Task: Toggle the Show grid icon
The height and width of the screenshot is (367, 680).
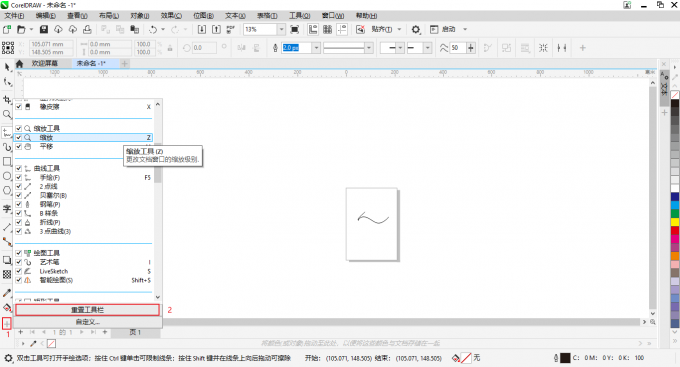Action: click(x=327, y=29)
